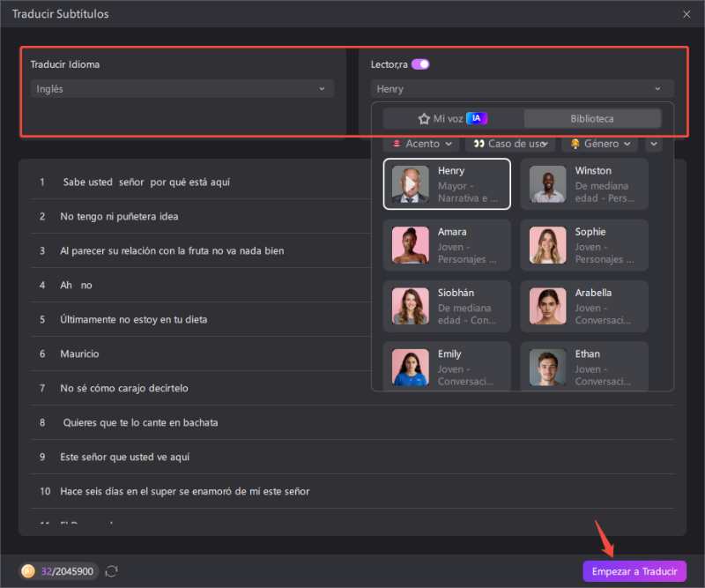Choose Arabella voice card

[x=584, y=306]
